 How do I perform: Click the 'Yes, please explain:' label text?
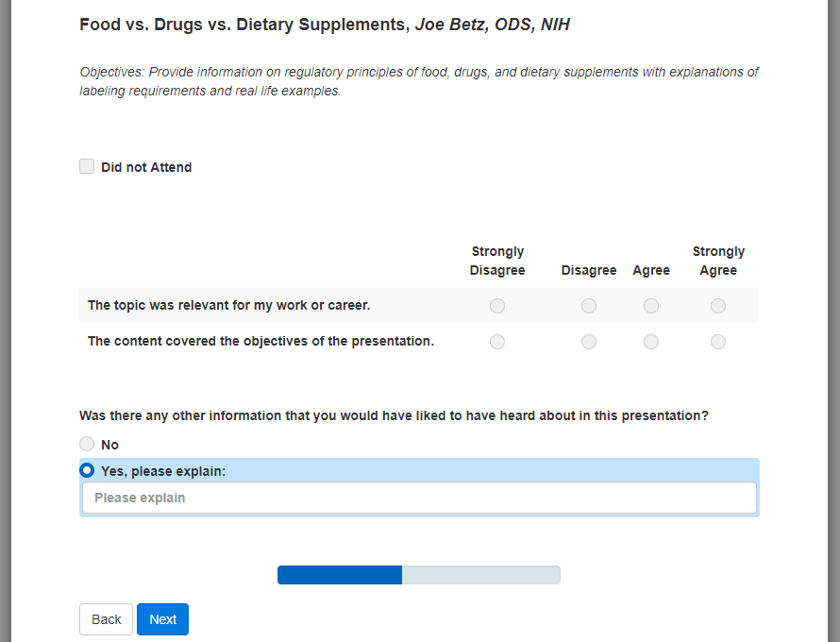(163, 471)
